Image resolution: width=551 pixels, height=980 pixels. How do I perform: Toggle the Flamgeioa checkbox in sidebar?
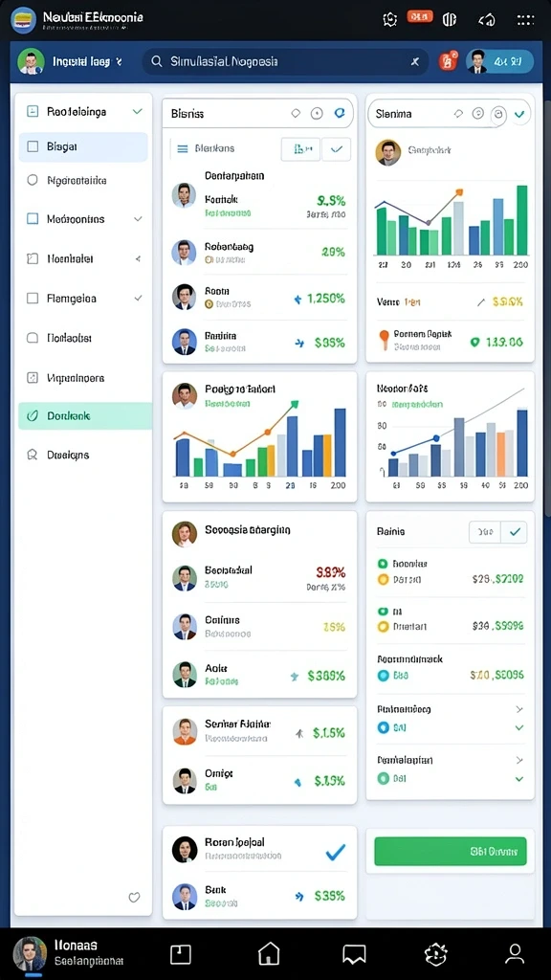(x=33, y=299)
